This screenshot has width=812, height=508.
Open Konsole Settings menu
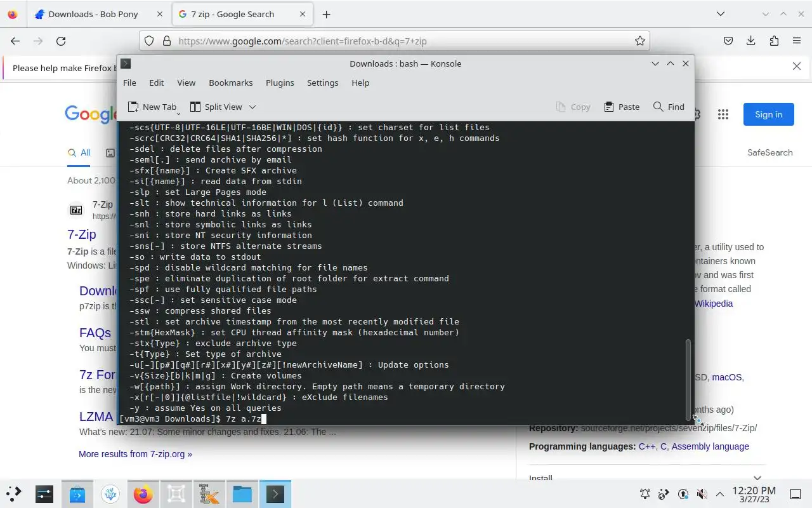pos(323,83)
